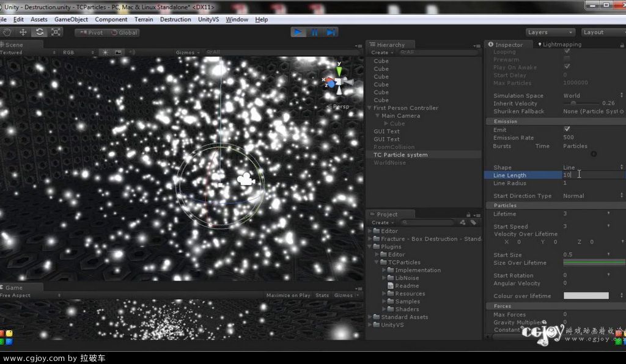
Task: Open the Layers dropdown
Action: pos(550,32)
